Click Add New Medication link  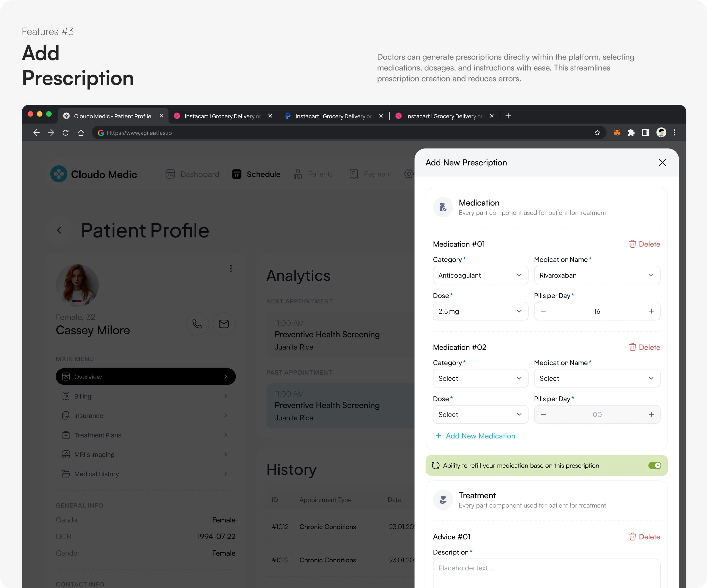pos(475,436)
